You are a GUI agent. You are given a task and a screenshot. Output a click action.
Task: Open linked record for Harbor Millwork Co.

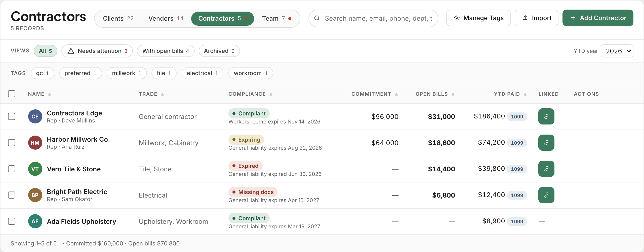546,143
